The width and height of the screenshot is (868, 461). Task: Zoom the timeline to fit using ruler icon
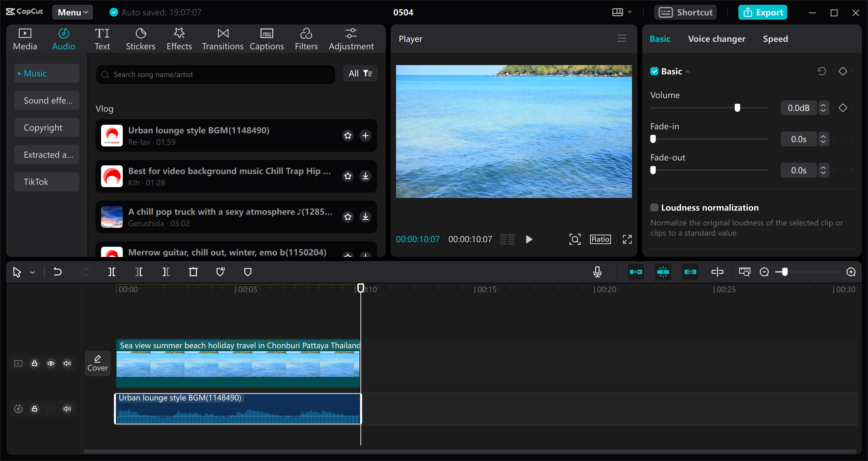745,272
